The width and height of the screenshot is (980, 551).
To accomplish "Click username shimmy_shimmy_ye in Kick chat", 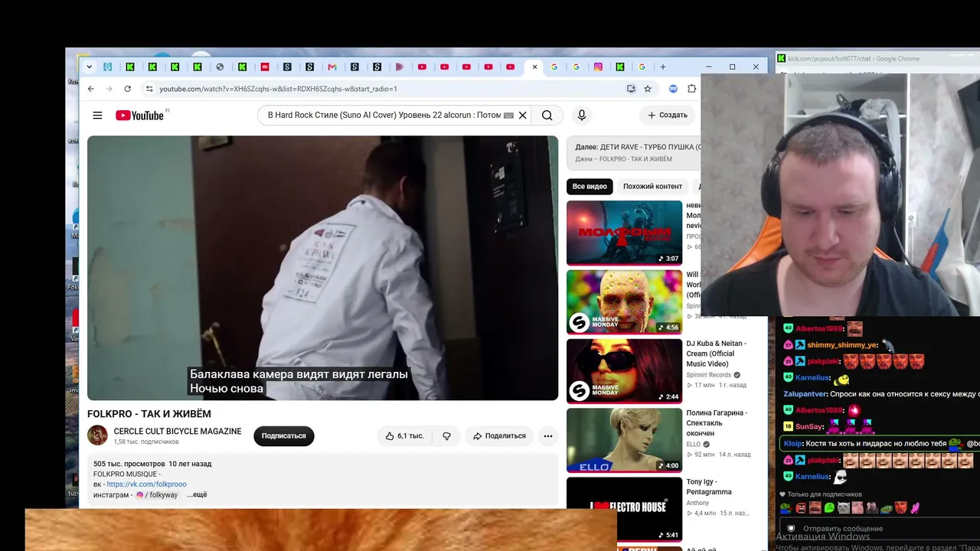I will (841, 345).
